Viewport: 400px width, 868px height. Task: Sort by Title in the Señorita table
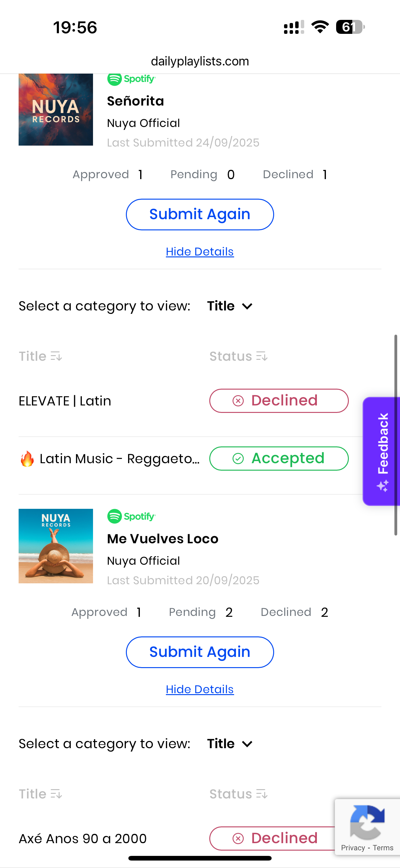40,356
